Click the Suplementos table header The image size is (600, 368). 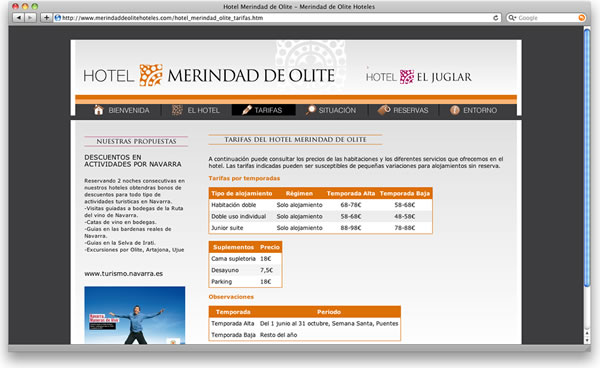coord(233,247)
